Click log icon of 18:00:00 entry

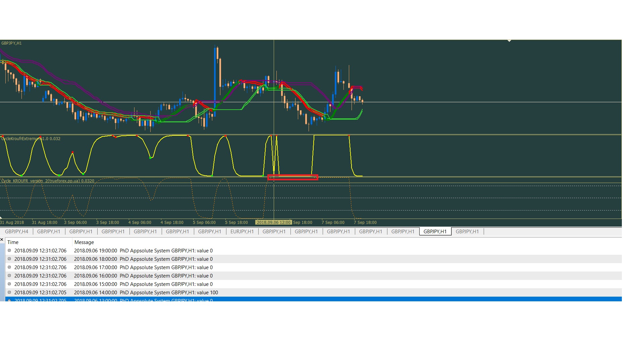coord(9,259)
